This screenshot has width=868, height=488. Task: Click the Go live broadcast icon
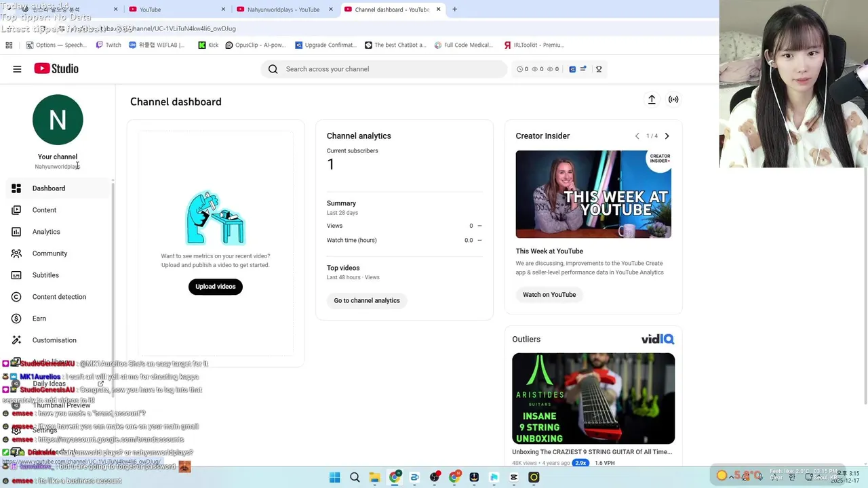[673, 100]
